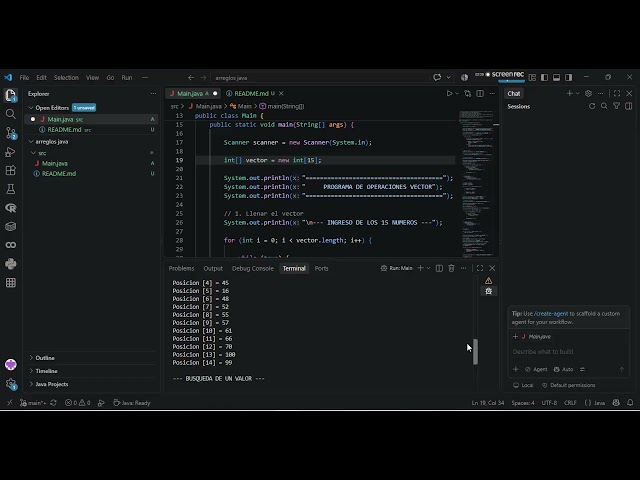
Task: Go back with the navigation arrow
Action: [191, 78]
